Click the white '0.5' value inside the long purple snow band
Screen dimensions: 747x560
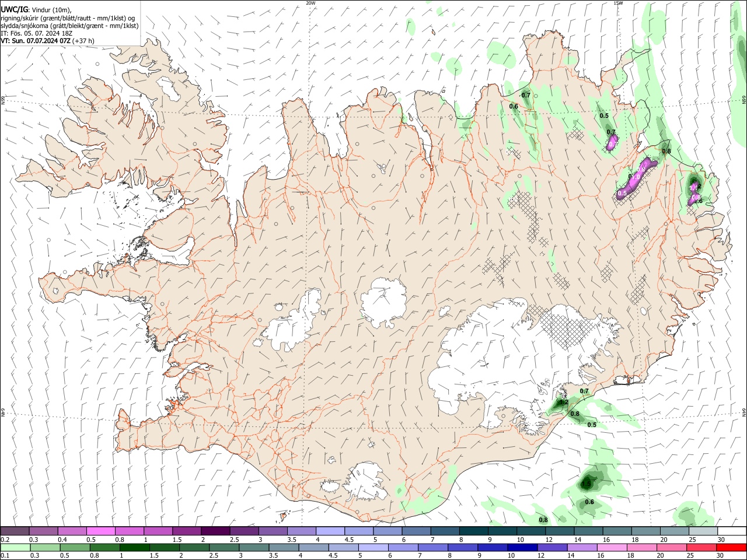coord(622,193)
